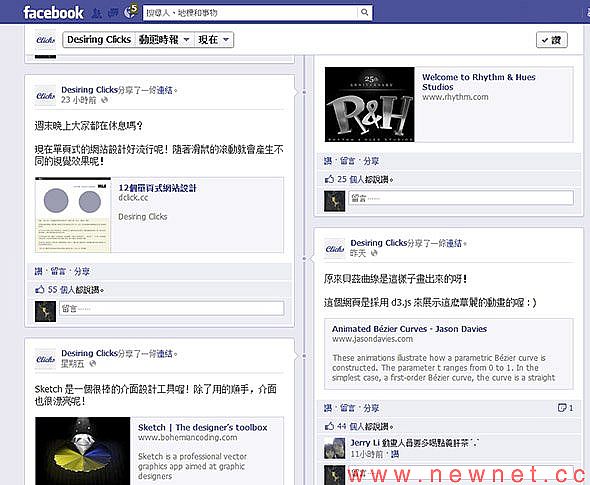Like the Rhythm & Hues post
Image resolution: width=590 pixels, height=485 pixels.
coord(328,161)
